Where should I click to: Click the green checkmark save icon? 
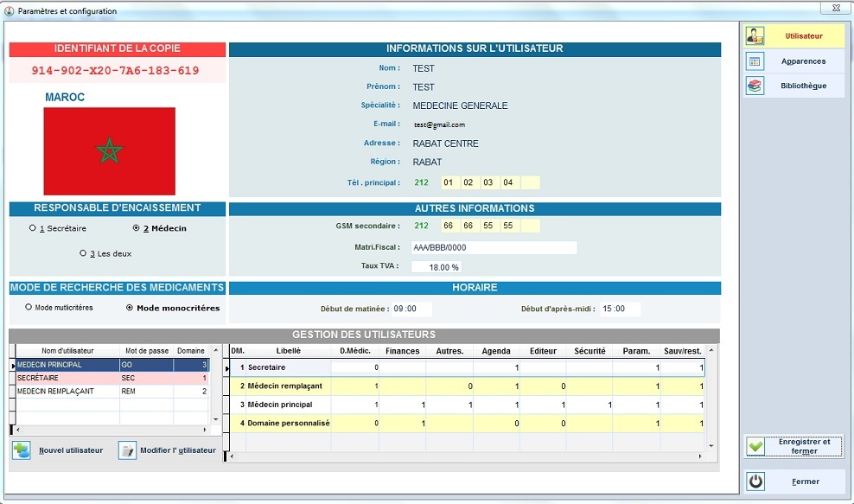(x=756, y=446)
